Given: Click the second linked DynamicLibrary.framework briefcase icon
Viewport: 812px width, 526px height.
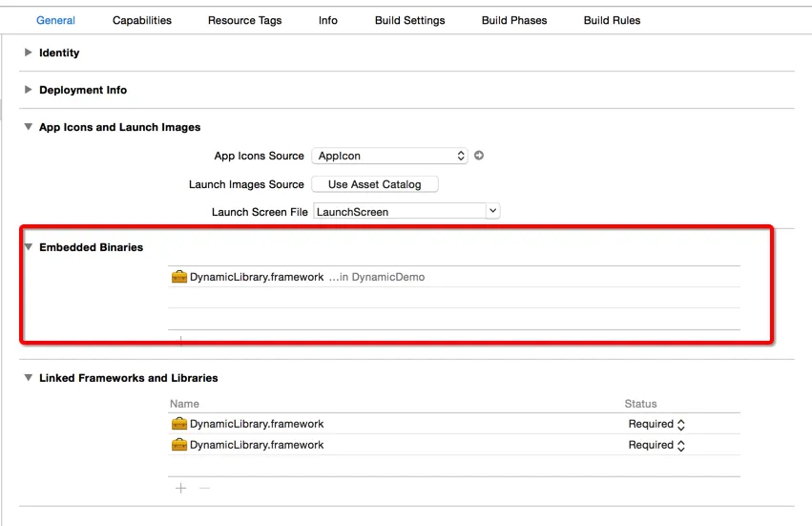Looking at the screenshot, I should [179, 445].
